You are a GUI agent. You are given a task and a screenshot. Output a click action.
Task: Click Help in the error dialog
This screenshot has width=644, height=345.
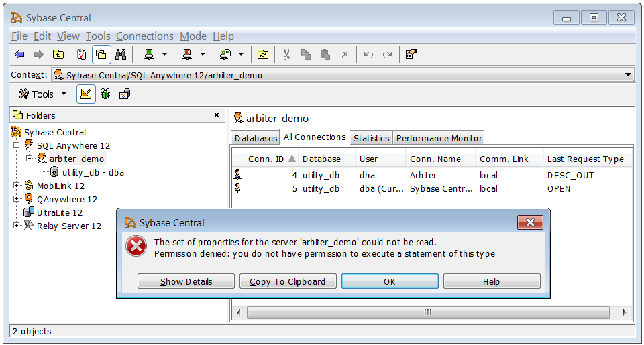click(492, 281)
